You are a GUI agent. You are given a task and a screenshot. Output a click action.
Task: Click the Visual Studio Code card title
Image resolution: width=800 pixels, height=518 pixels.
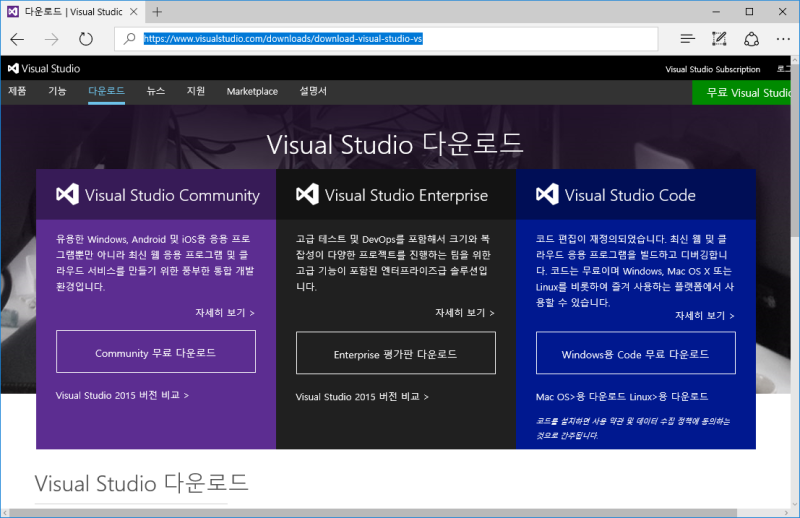(630, 195)
